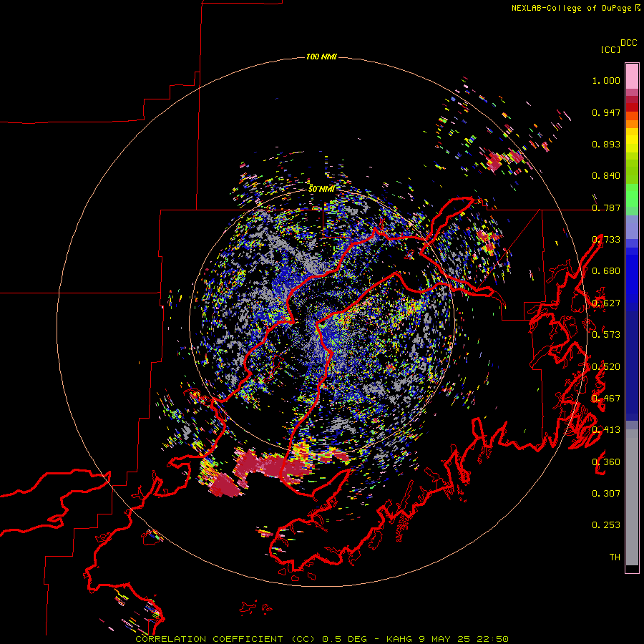Click the 0.467 color scale value
This screenshot has height=644, width=644.
(x=606, y=399)
